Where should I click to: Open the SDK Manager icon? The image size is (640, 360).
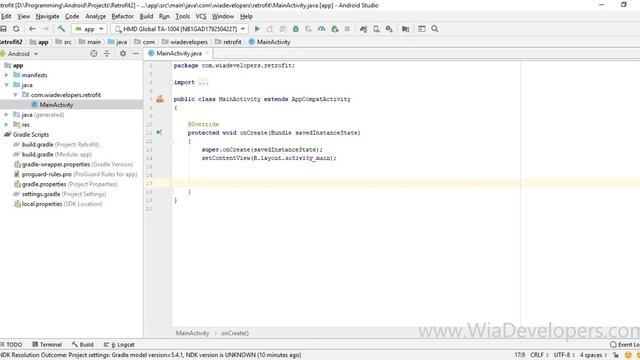pos(389,29)
